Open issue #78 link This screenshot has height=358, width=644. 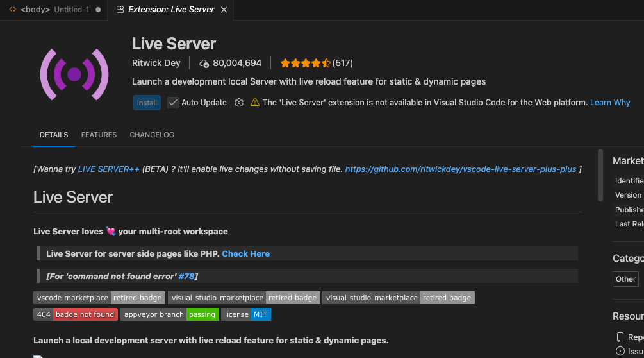(186, 277)
